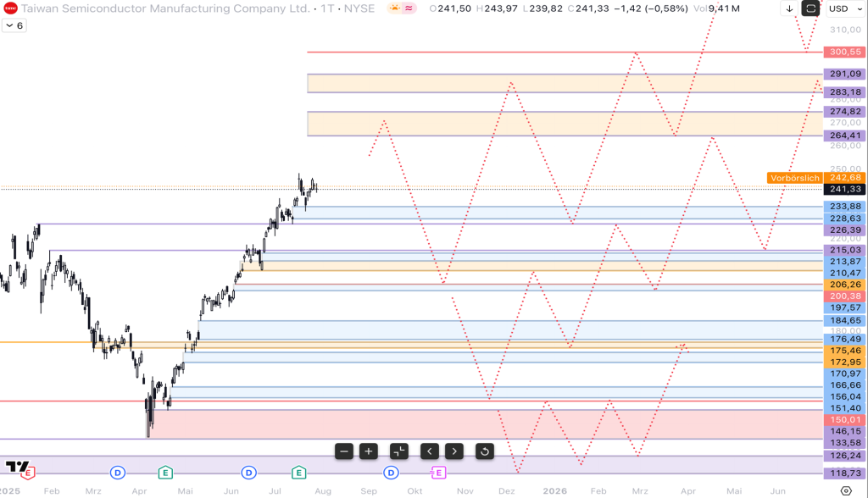
Task: Select the 264,41 price label
Action: tap(845, 136)
